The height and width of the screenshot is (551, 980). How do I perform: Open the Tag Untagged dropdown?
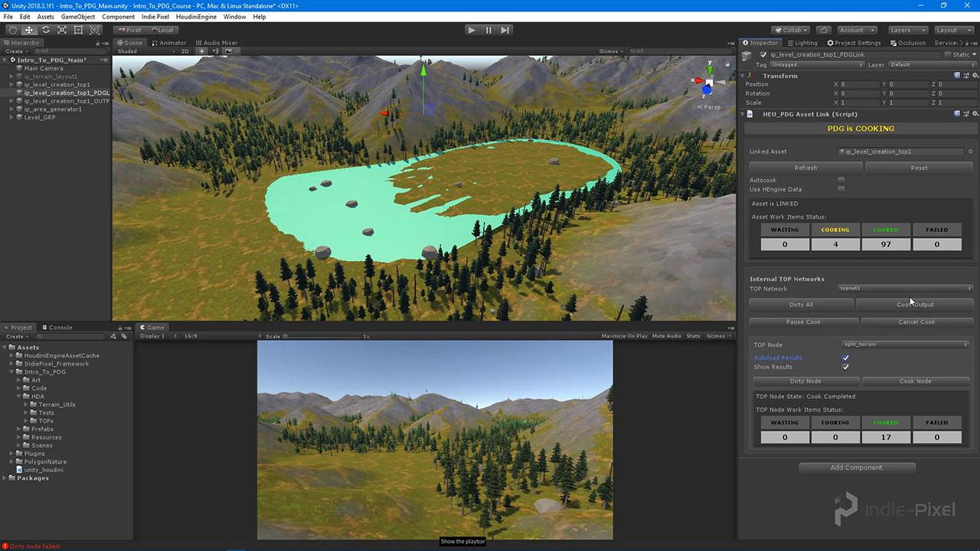click(x=816, y=64)
